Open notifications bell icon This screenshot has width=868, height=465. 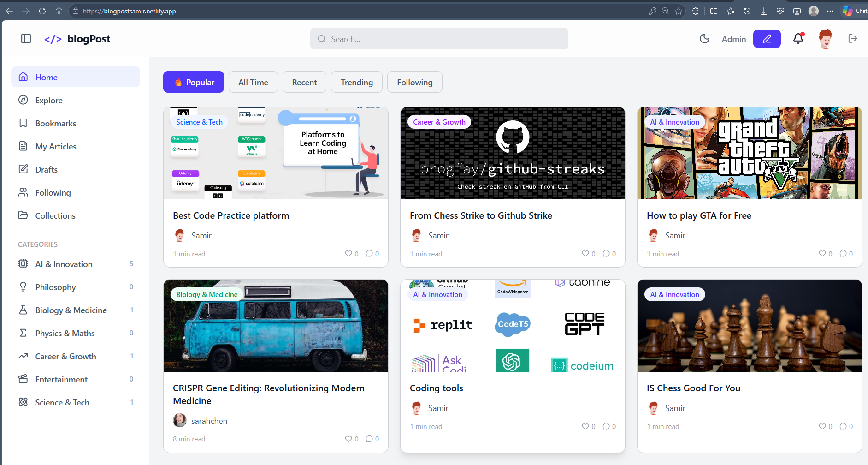798,39
